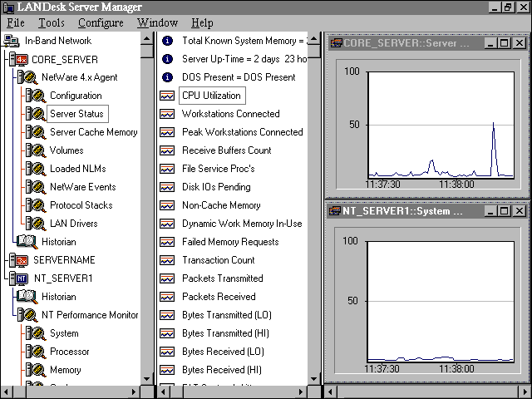Click the icon beside Processor
The height and width of the screenshot is (399, 532).
[36, 352]
